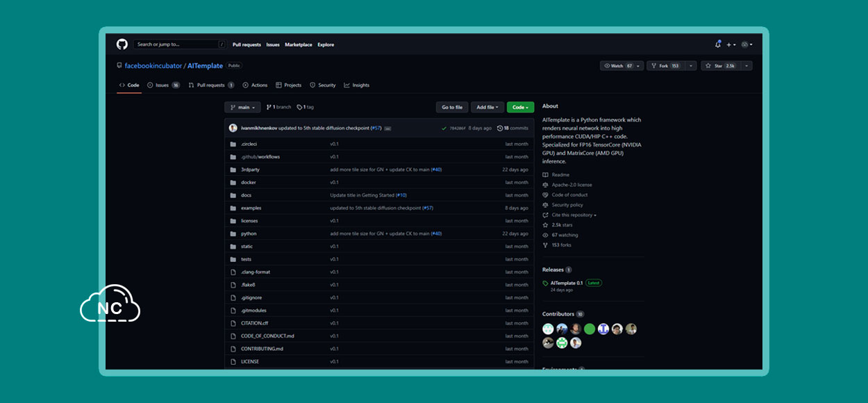Open the .gitignore file
Image resolution: width=868 pixels, height=403 pixels.
[x=251, y=297]
